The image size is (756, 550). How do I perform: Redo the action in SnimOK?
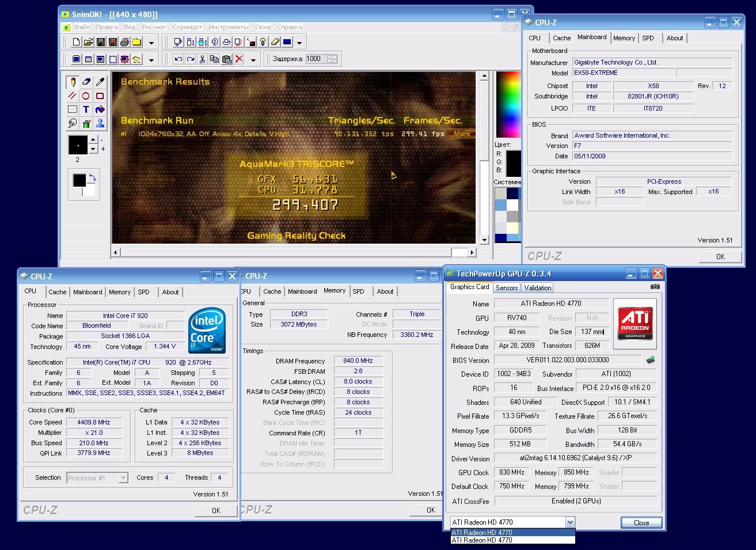190,59
